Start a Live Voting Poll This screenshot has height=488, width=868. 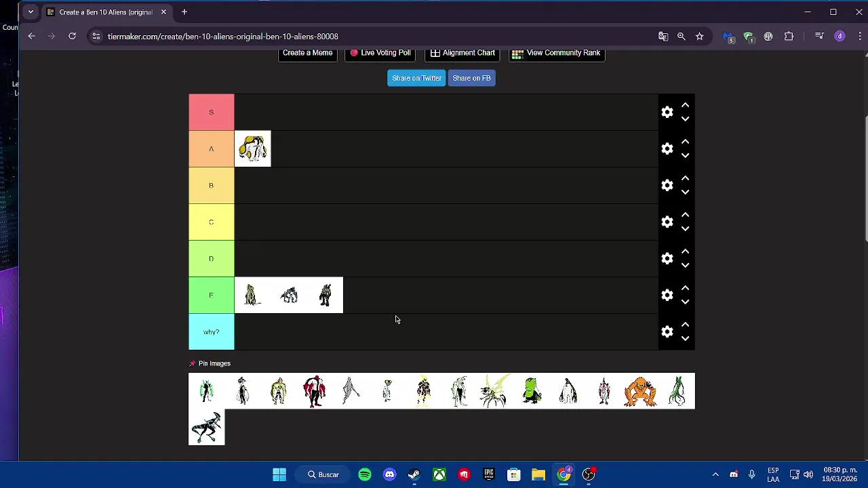click(380, 53)
